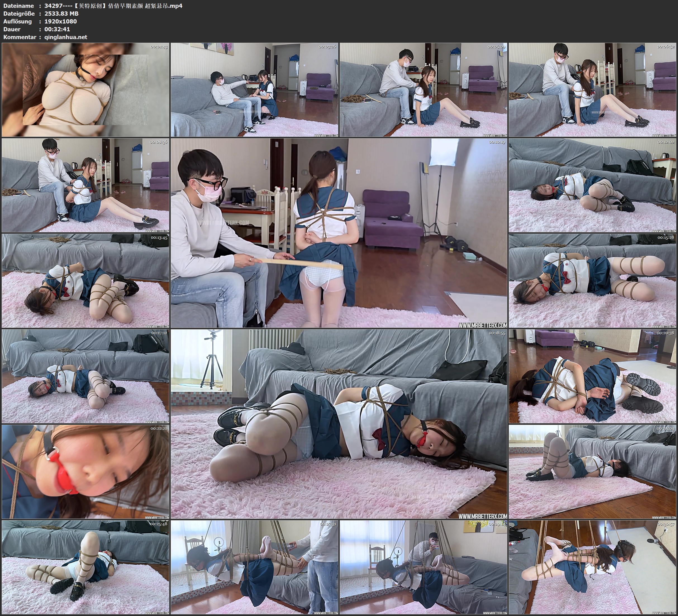Click the frame timestamped 00:25:48

coord(85,568)
